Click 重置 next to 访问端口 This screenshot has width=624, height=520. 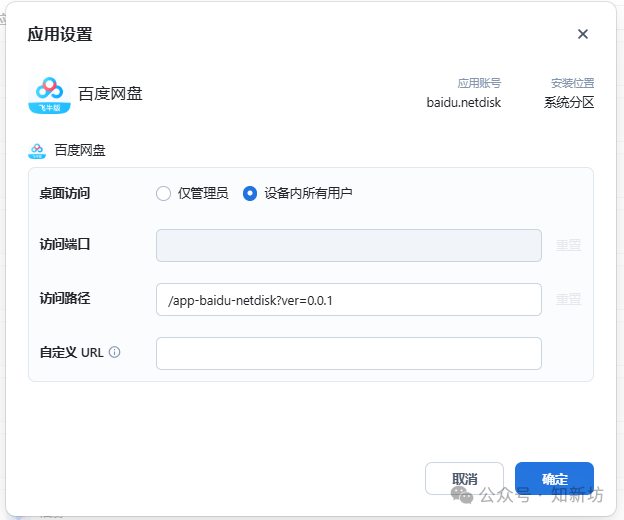(x=568, y=245)
